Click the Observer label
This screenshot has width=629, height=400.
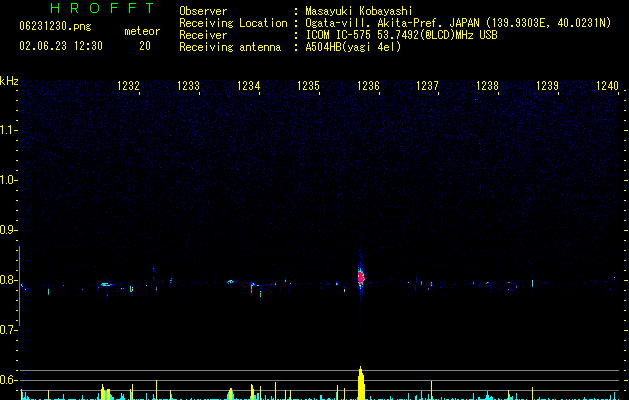pyautogui.click(x=203, y=11)
